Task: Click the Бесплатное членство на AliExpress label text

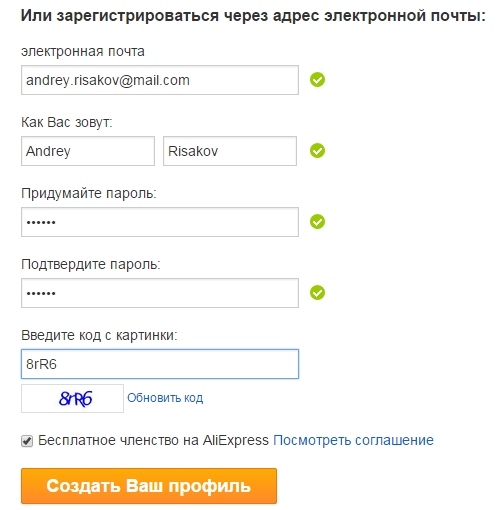Action: tap(153, 440)
